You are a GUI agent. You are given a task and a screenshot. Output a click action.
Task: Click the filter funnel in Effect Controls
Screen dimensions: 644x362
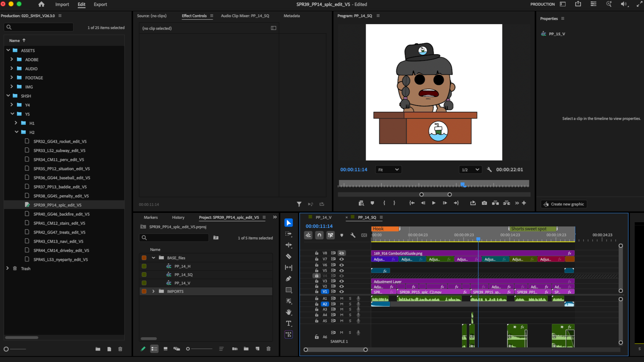pos(299,204)
